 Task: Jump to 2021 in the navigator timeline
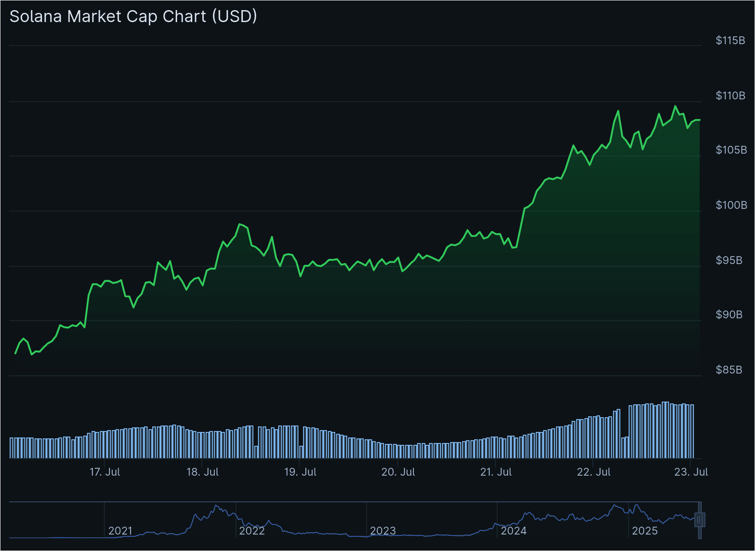(x=120, y=531)
